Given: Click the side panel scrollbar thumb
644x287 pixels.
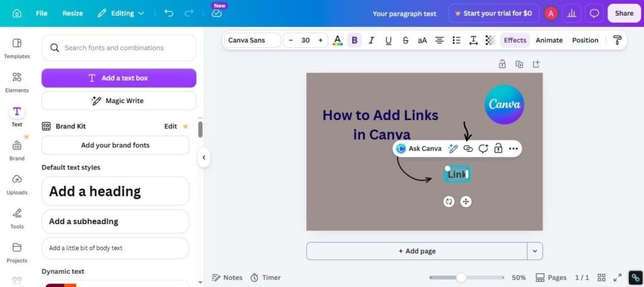Looking at the screenshot, I should [201, 129].
